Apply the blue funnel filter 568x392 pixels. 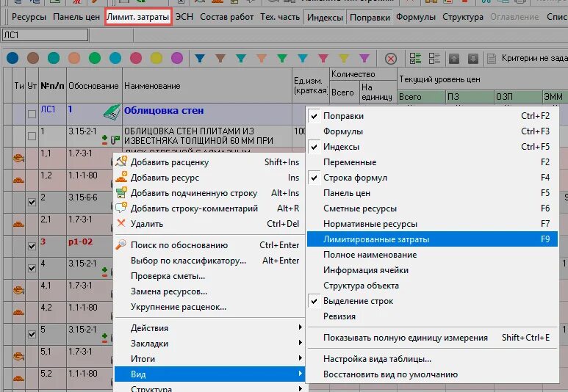tap(200, 58)
